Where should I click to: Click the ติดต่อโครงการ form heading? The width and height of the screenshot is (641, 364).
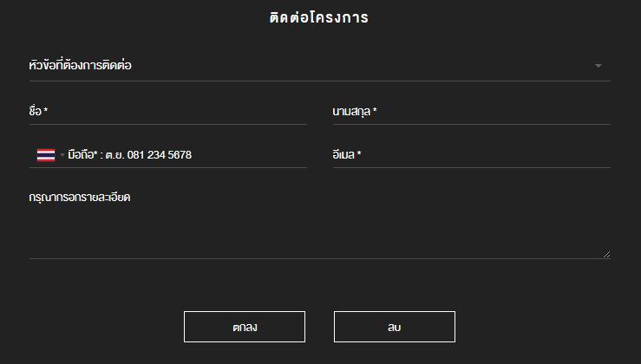(x=319, y=17)
